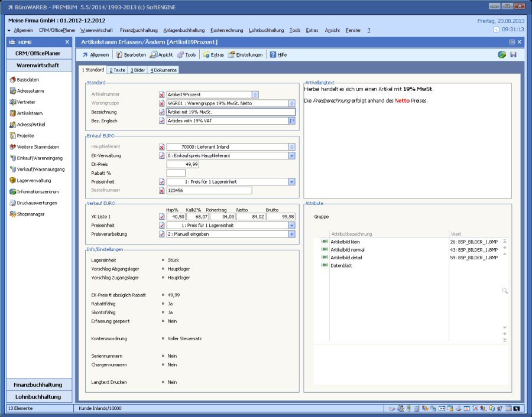Close the HOME sidebar panel

[x=67, y=42]
